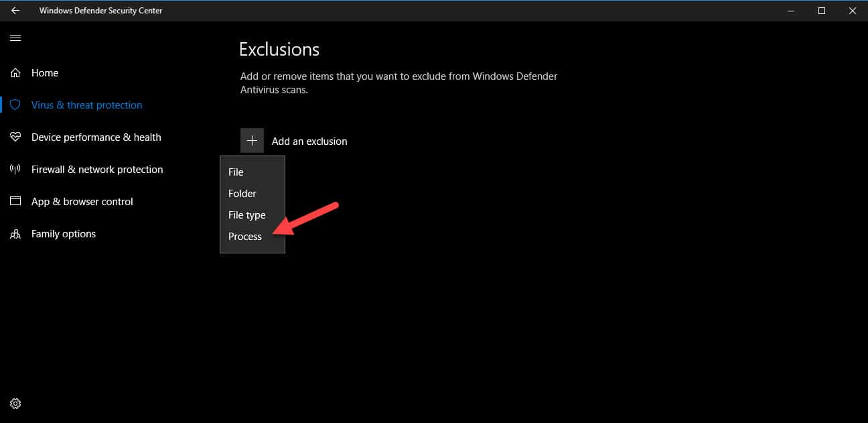Click the Home house icon
The height and width of the screenshot is (423, 868).
click(x=15, y=73)
